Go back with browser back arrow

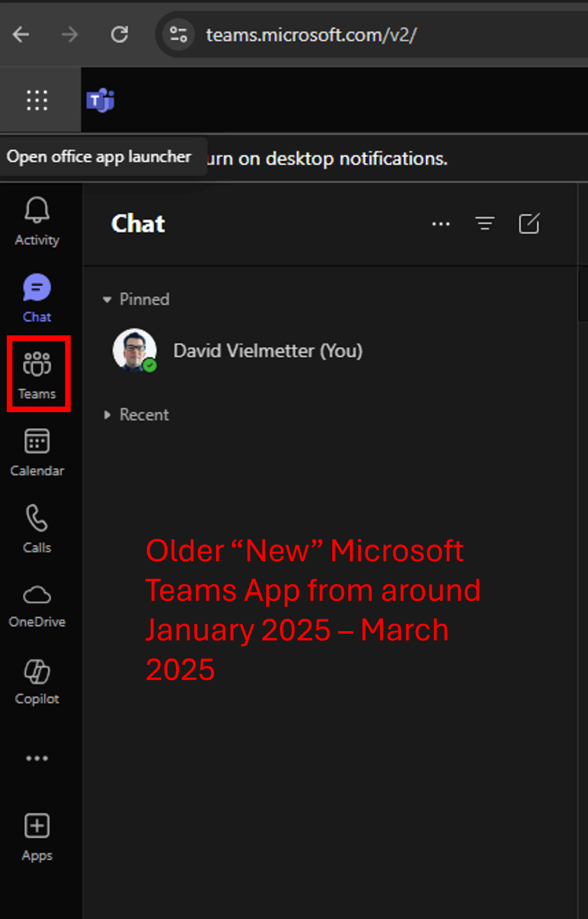(21, 35)
